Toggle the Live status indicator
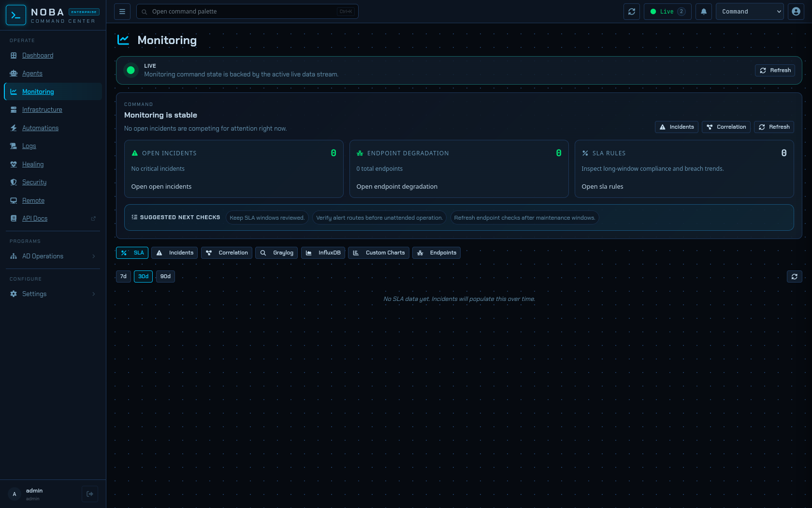This screenshot has height=508, width=812. 667,12
